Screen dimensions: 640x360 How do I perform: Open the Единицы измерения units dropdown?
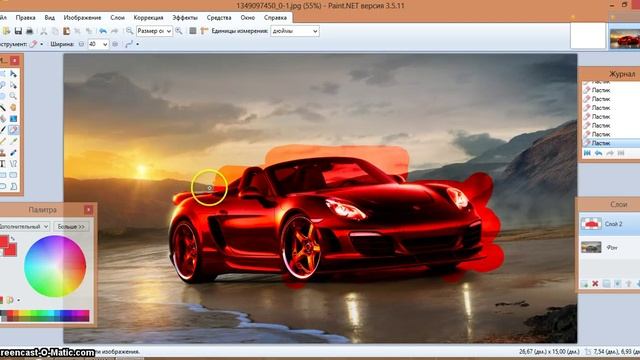294,31
